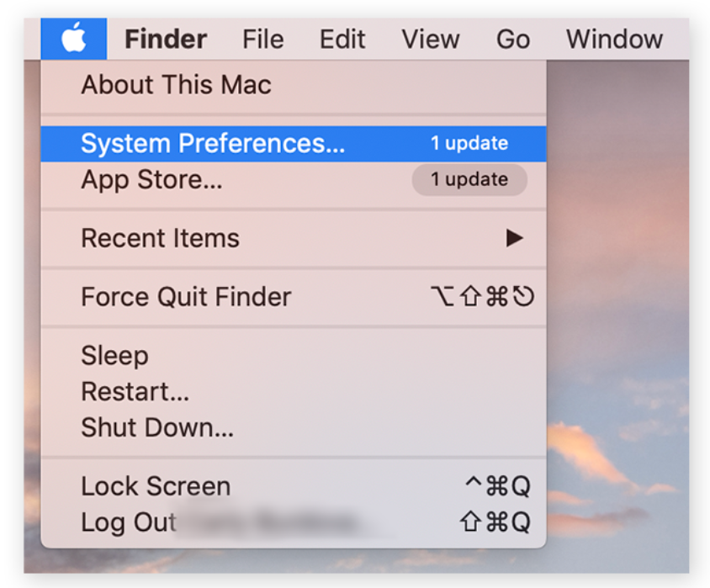Click the System Preferences update badge
Screen dimensions: 710x588
point(469,143)
